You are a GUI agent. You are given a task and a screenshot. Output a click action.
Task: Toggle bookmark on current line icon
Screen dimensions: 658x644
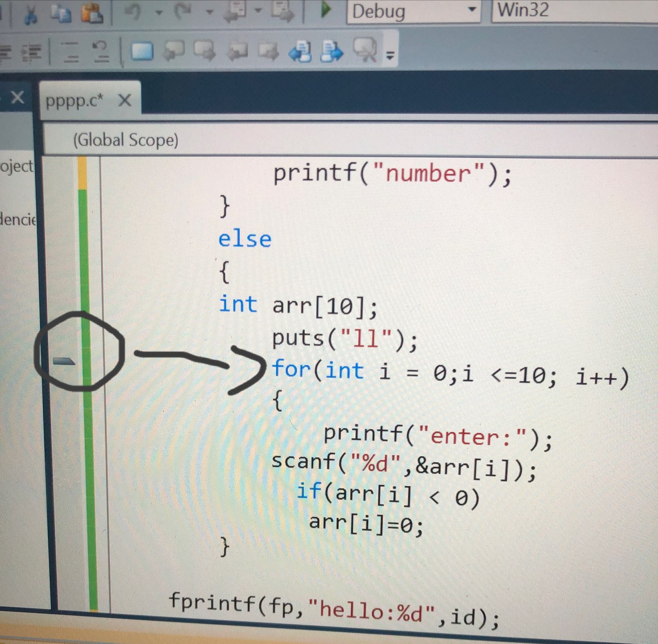point(142,51)
